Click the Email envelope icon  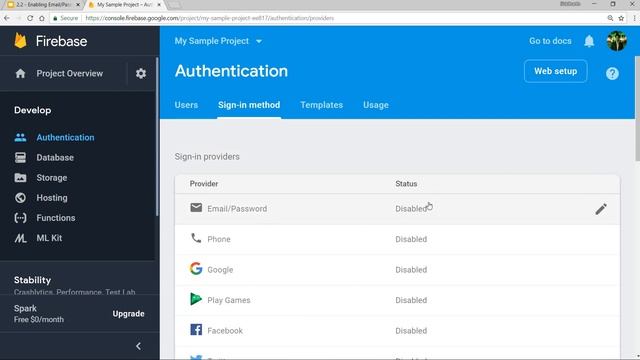coord(196,208)
